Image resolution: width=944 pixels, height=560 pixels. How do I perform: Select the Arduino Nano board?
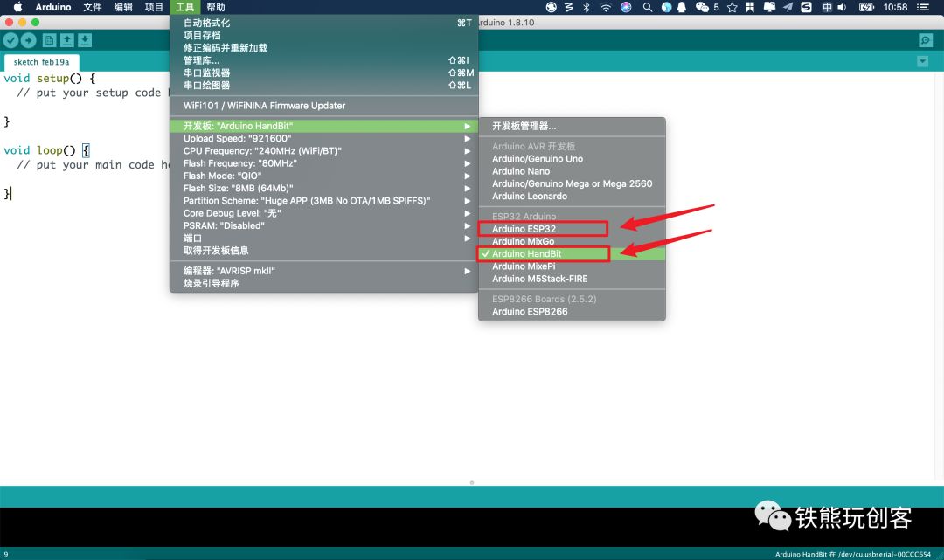coord(524,171)
